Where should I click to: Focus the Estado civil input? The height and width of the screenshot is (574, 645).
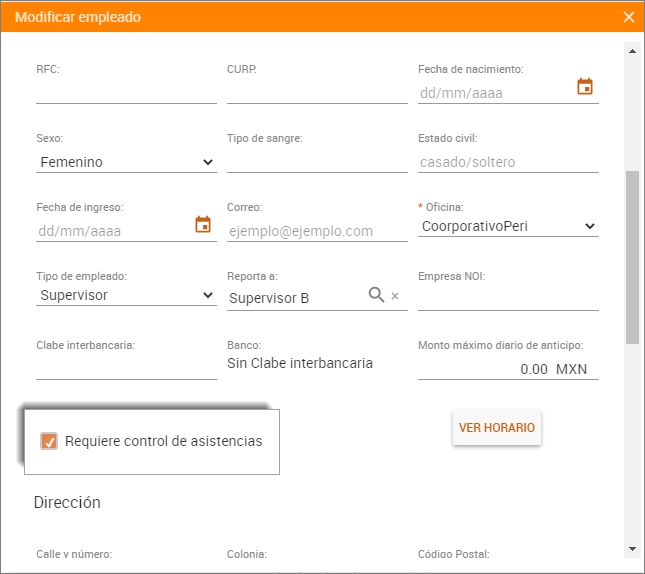click(508, 162)
